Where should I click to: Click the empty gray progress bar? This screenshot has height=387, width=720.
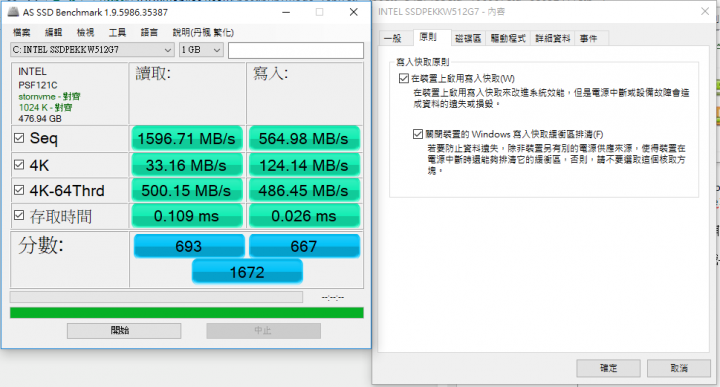point(156,297)
